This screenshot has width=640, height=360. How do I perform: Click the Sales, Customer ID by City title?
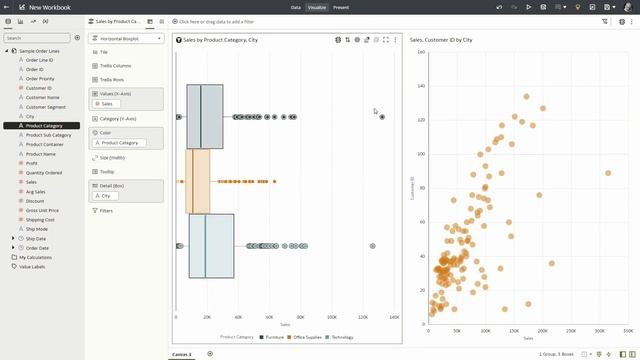pyautogui.click(x=441, y=40)
